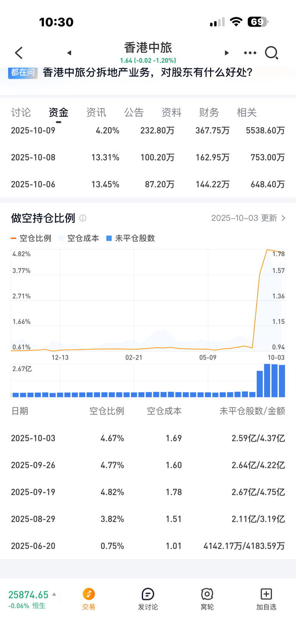This screenshot has height=644, width=296.
Task: Select the 2025-10-09 row date
Action: point(33,130)
